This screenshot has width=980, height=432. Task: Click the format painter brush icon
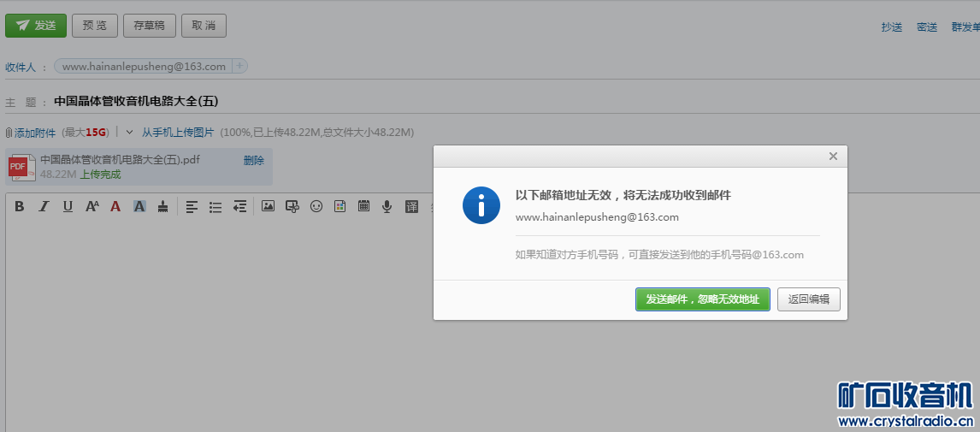[x=162, y=206]
